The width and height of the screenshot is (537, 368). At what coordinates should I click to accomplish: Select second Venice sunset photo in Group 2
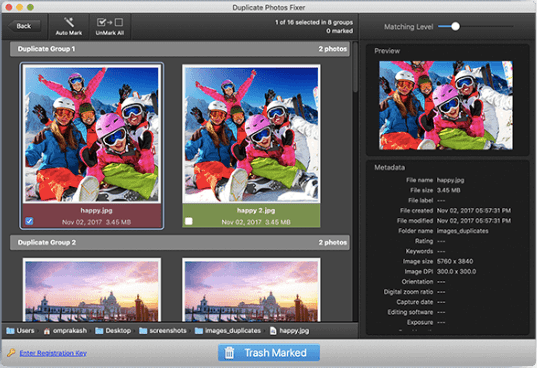point(251,290)
